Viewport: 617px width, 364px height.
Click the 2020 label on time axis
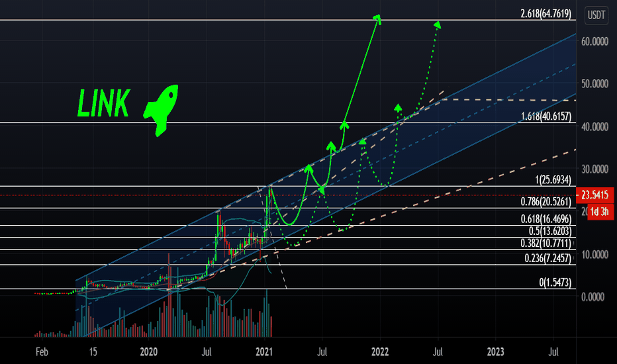click(149, 352)
